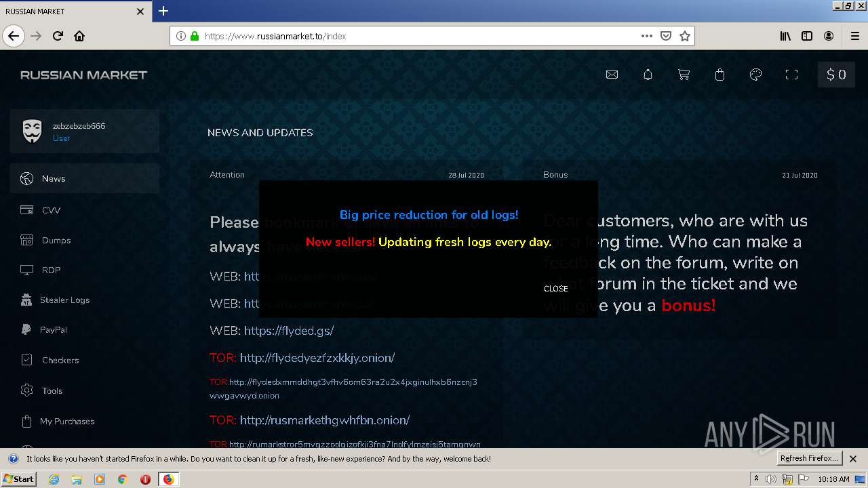The image size is (868, 488).
Task: Open the flydedyezfzxkkjy.onion link
Action: pyautogui.click(x=317, y=358)
